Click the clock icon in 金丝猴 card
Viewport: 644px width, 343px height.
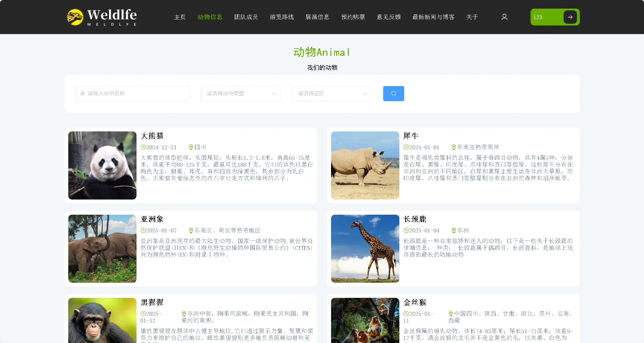coord(406,314)
